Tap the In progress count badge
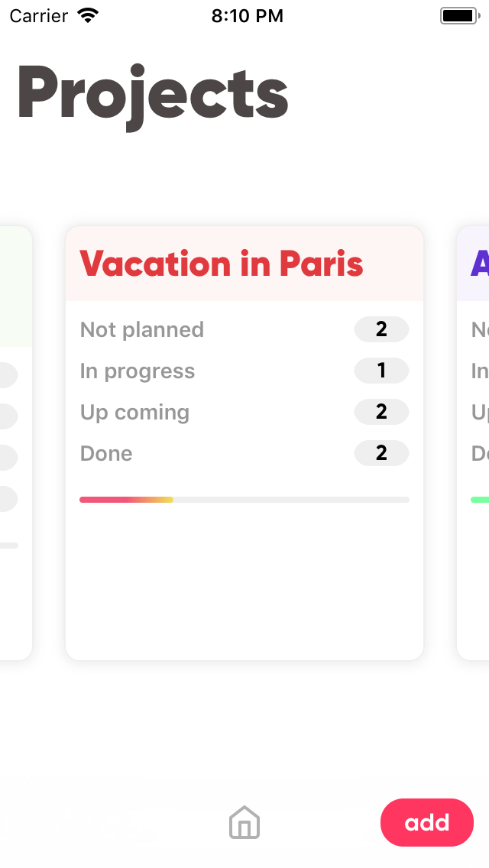 coord(381,371)
